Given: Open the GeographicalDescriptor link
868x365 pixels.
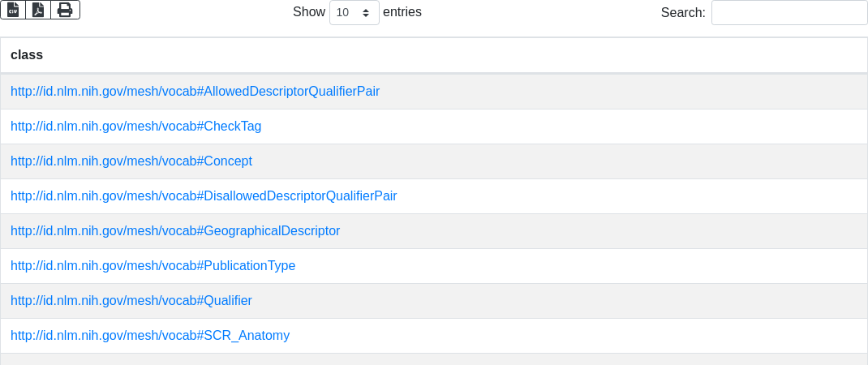Looking at the screenshot, I should pyautogui.click(x=175, y=231).
